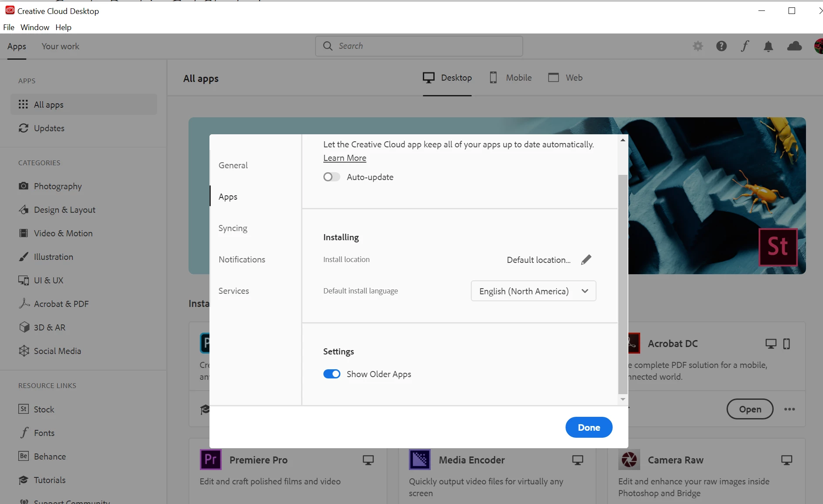Click the Camera Raw app icon
Viewport: 823px width, 504px height.
pyautogui.click(x=629, y=460)
